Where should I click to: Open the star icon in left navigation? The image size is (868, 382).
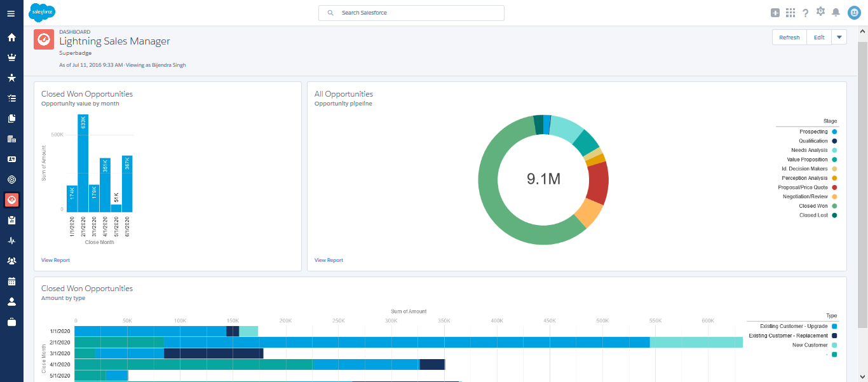point(11,78)
